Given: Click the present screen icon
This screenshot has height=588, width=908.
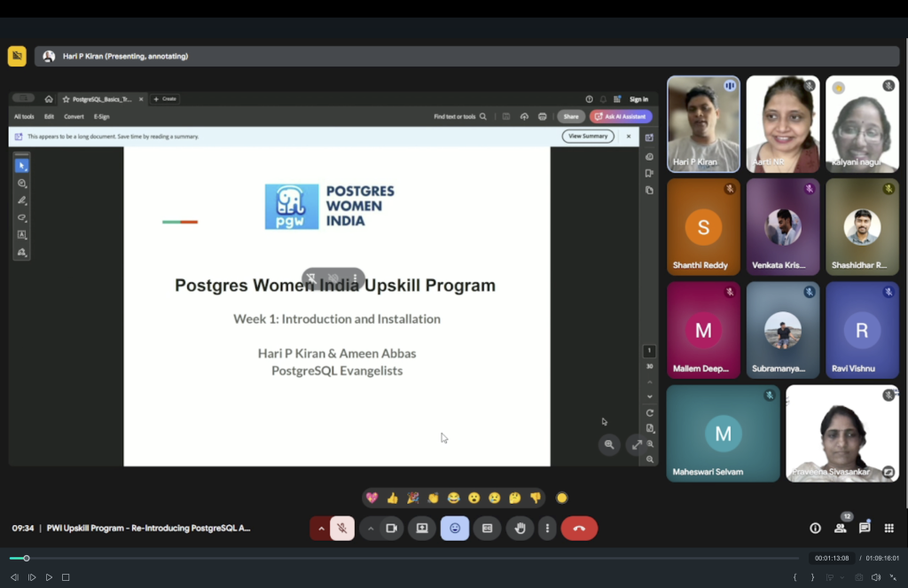Looking at the screenshot, I should coord(422,529).
